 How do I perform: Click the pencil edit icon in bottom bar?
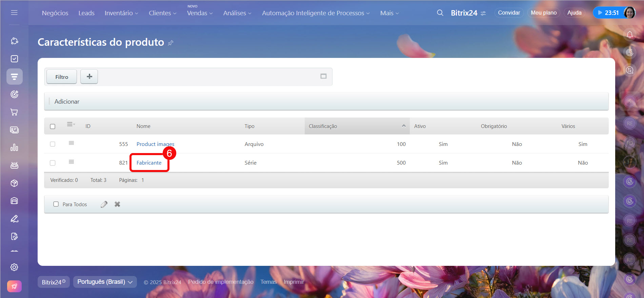(104, 204)
